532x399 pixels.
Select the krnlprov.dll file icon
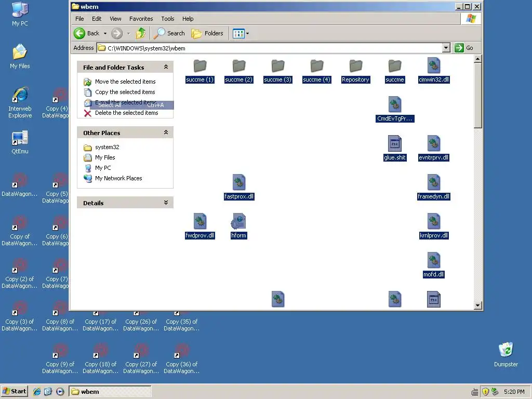click(x=434, y=221)
